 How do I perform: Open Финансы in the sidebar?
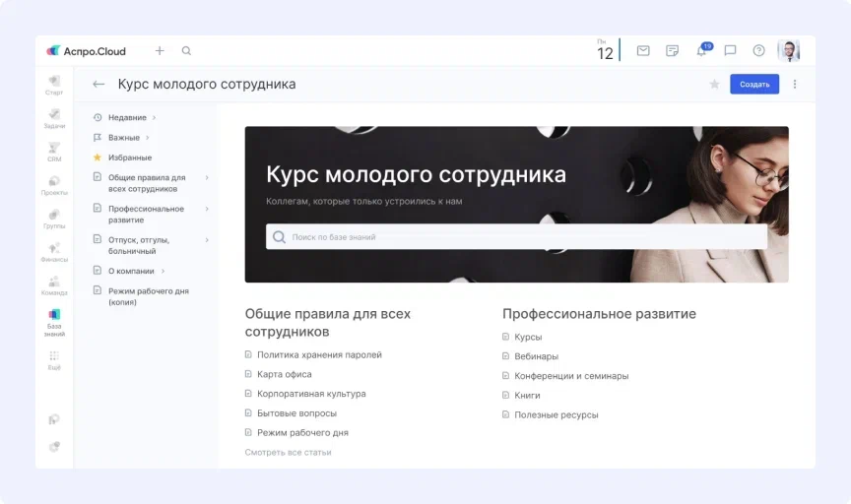tap(54, 252)
